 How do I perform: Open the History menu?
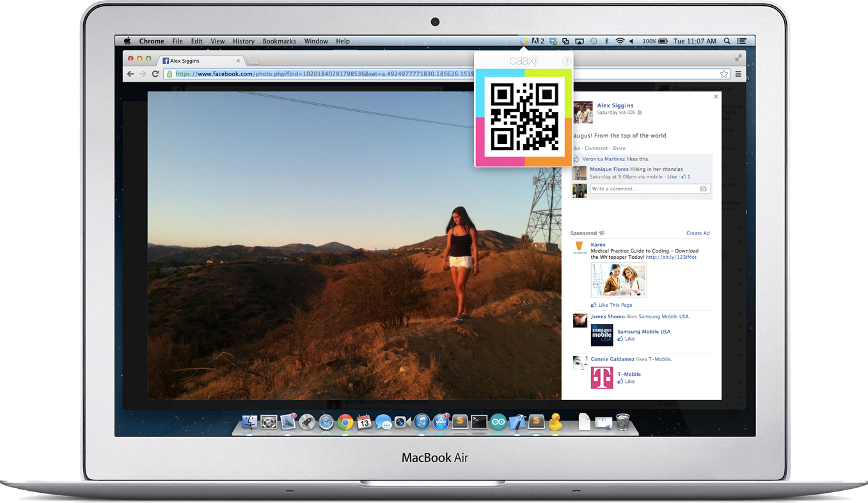[x=243, y=41]
